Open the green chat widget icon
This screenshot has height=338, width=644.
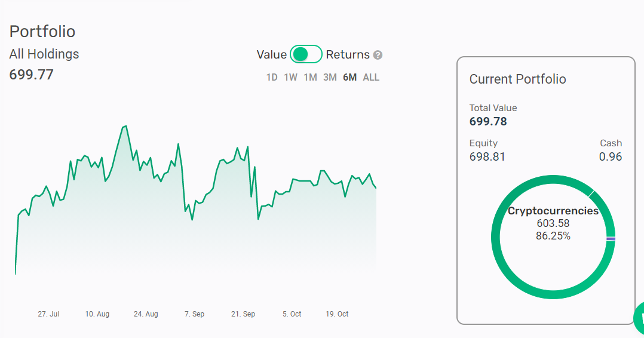(x=639, y=318)
